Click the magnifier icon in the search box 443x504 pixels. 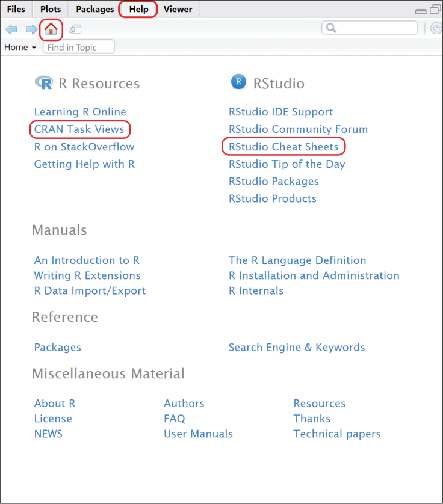[331, 28]
